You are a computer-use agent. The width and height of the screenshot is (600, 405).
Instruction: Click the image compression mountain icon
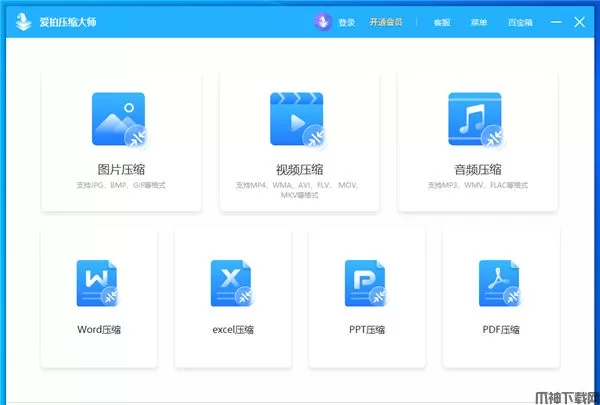119,120
